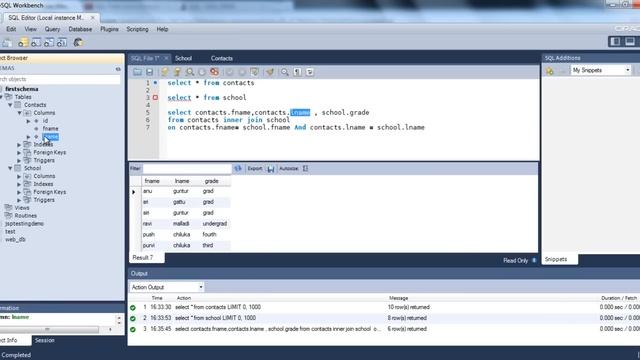Screen dimensions: 640x360
Task: Expand the id column node
Action: tap(28, 121)
